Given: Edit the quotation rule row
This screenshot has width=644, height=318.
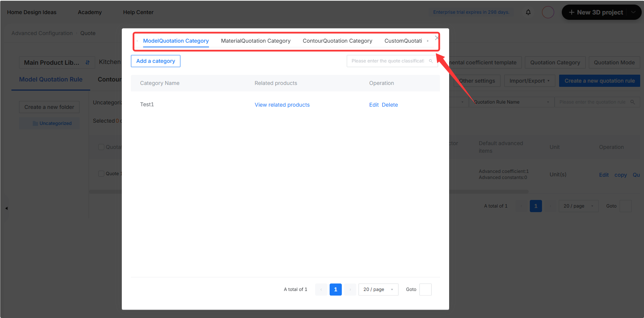Looking at the screenshot, I should click(x=604, y=175).
